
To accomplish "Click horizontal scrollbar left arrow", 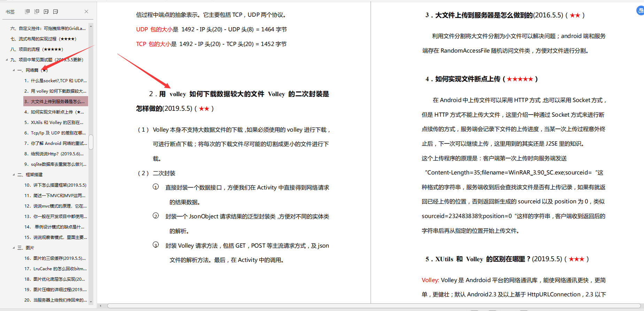I will (101, 306).
